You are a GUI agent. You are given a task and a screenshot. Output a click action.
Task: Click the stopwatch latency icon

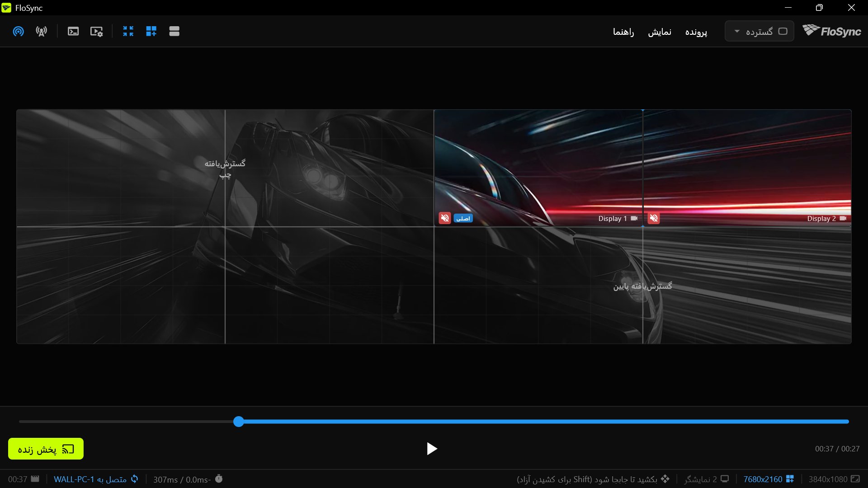(x=219, y=479)
